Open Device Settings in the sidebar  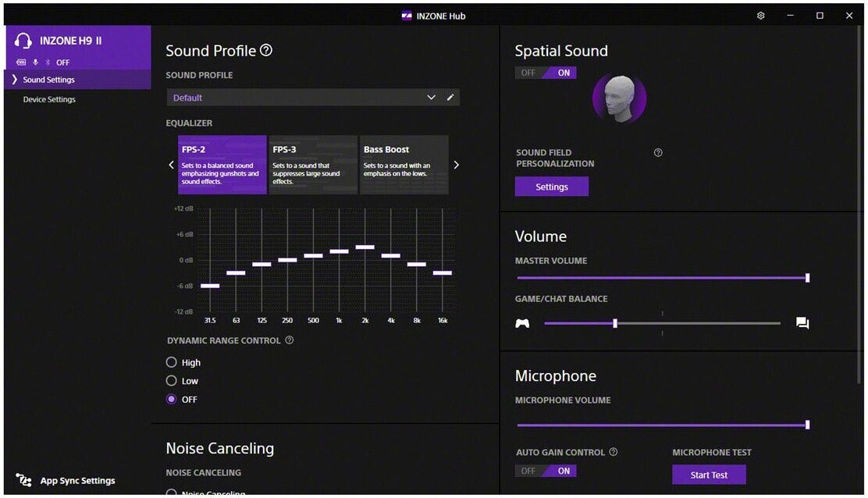49,100
